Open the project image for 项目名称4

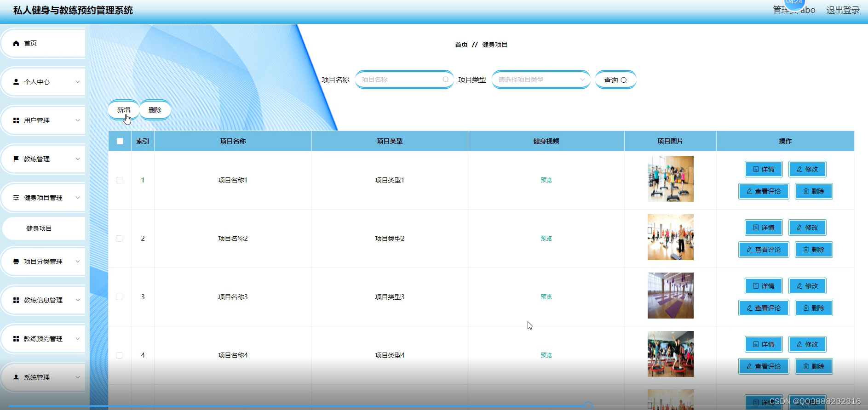click(670, 354)
